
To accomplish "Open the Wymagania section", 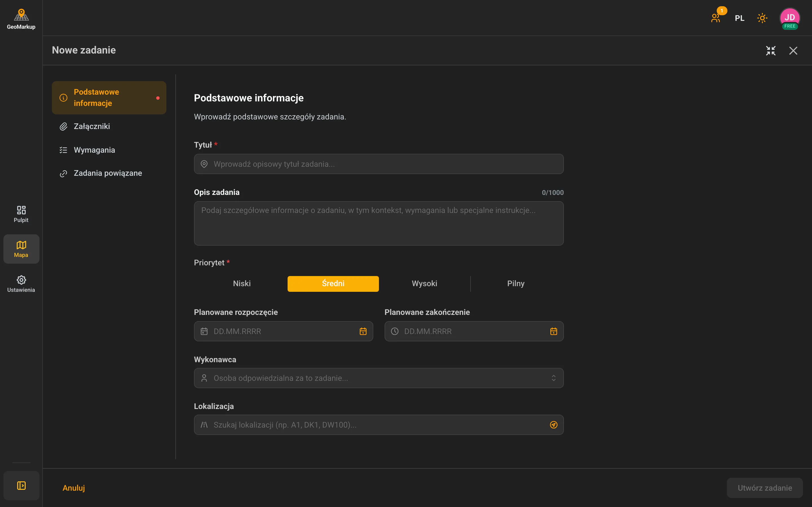I will pos(109,150).
